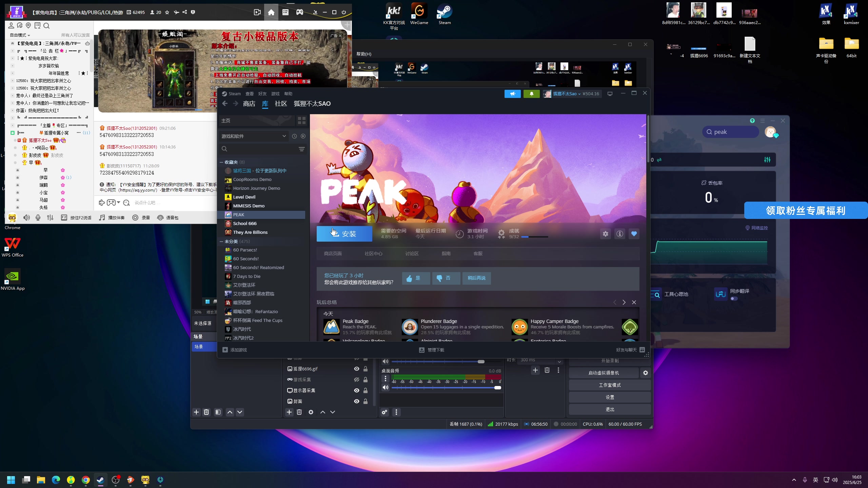Open 桌面音频 three-dot options menu
Image resolution: width=868 pixels, height=488 pixels.
pyautogui.click(x=385, y=379)
